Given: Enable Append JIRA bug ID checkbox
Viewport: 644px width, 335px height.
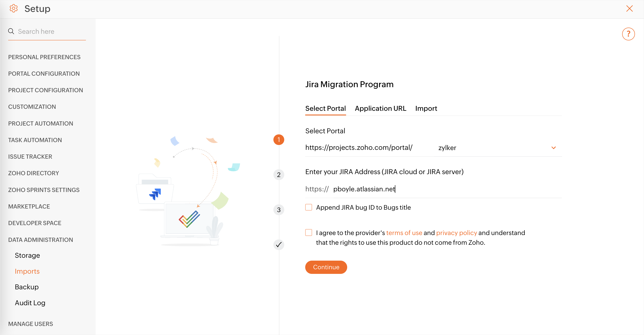Looking at the screenshot, I should coord(309,207).
